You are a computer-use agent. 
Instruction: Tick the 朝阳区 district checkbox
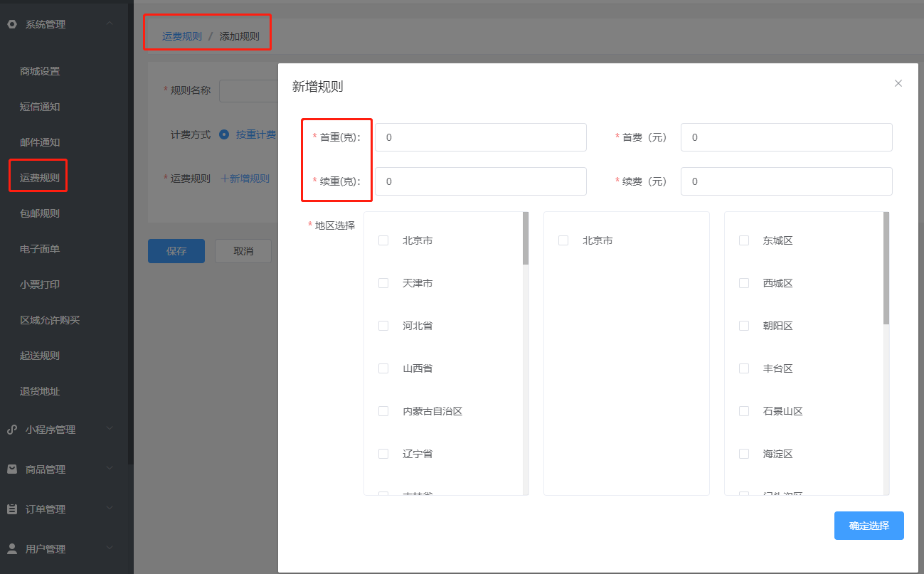pos(744,326)
